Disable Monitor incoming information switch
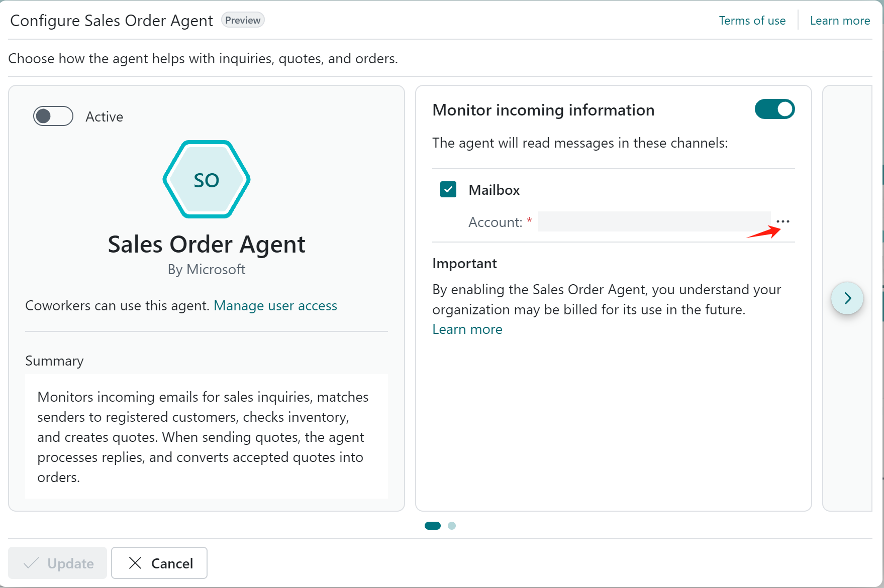 tap(774, 109)
